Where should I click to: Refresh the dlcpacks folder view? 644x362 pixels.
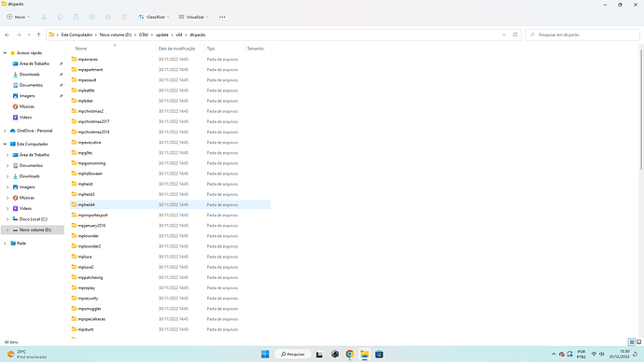(x=515, y=35)
